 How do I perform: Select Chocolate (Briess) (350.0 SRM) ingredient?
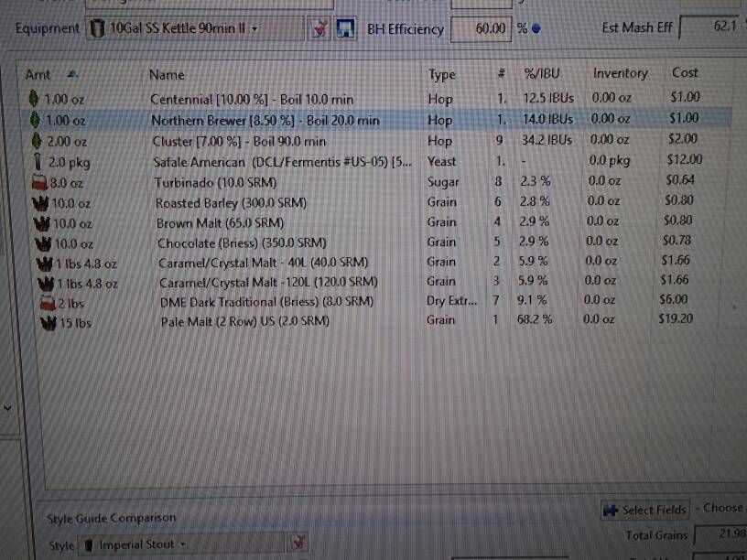click(x=242, y=243)
